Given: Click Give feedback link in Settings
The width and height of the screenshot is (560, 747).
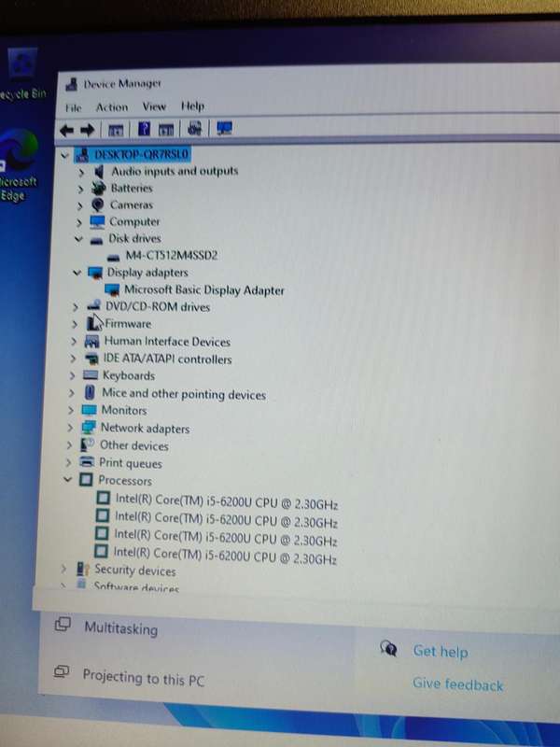Looking at the screenshot, I should [x=457, y=684].
